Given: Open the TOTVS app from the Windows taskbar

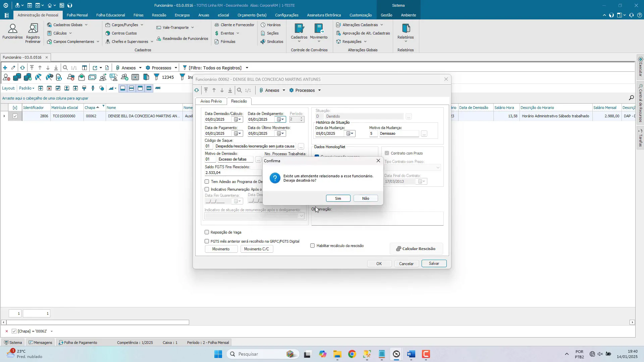Looking at the screenshot, I should (396, 354).
